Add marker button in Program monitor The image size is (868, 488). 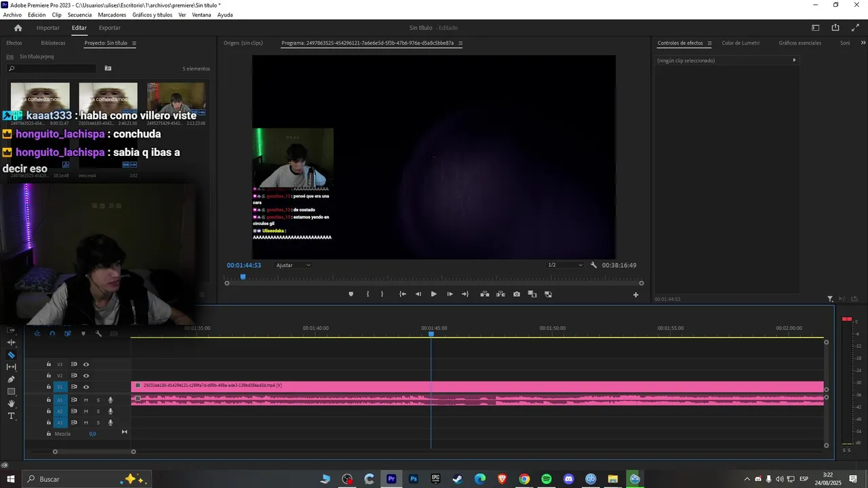pyautogui.click(x=351, y=294)
